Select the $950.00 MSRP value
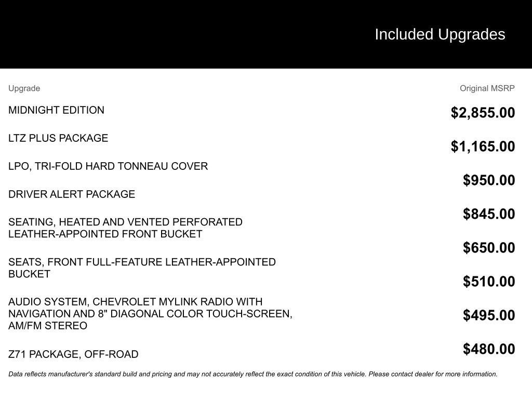The width and height of the screenshot is (532, 399). (489, 180)
